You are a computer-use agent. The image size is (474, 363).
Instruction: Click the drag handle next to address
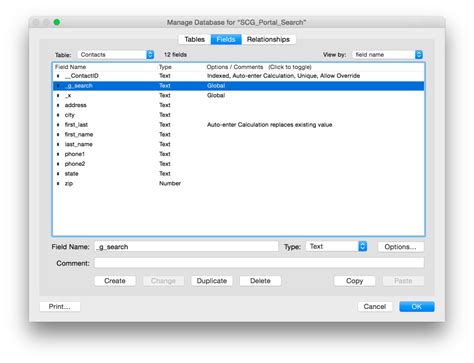coord(58,105)
